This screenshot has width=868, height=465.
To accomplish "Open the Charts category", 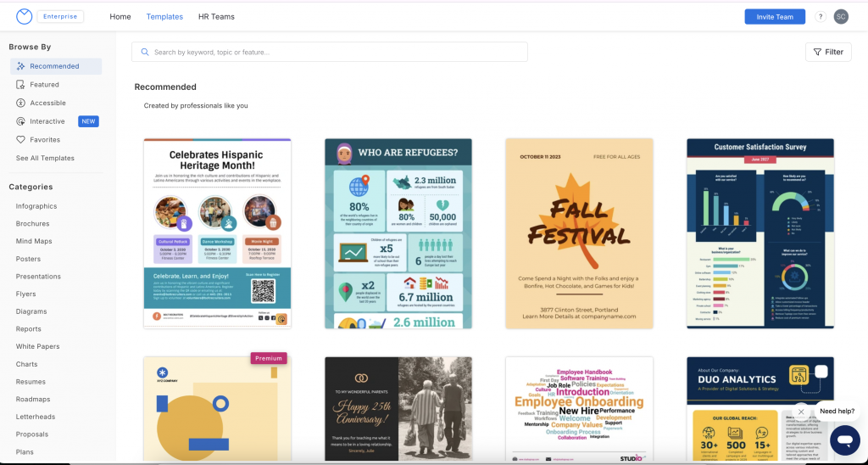I will point(26,364).
